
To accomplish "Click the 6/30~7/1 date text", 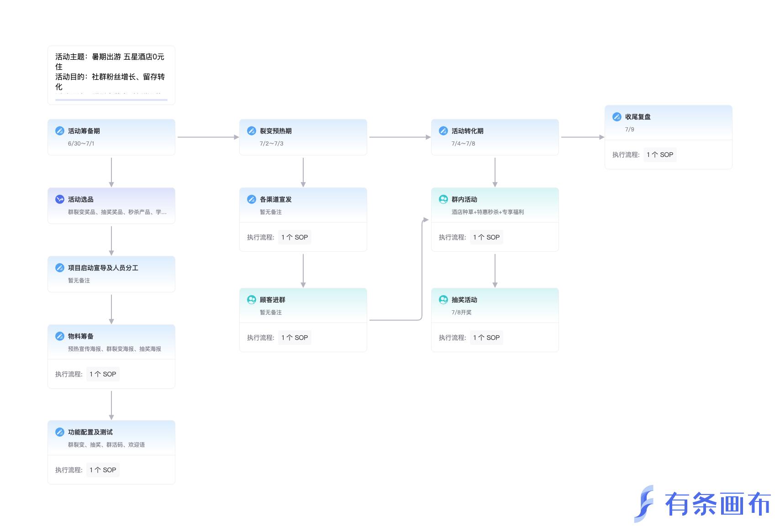I will (81, 143).
